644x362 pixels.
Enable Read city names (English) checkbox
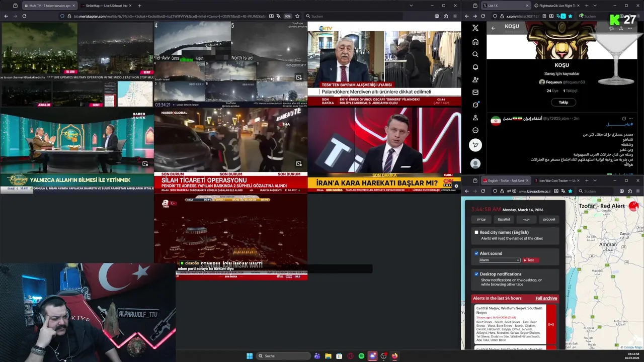[x=476, y=232]
